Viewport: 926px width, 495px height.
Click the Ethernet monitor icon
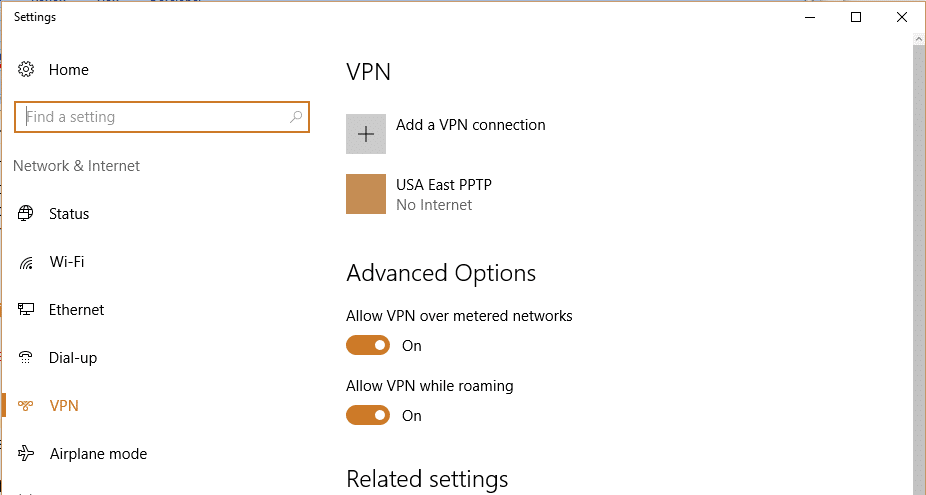(x=25, y=310)
